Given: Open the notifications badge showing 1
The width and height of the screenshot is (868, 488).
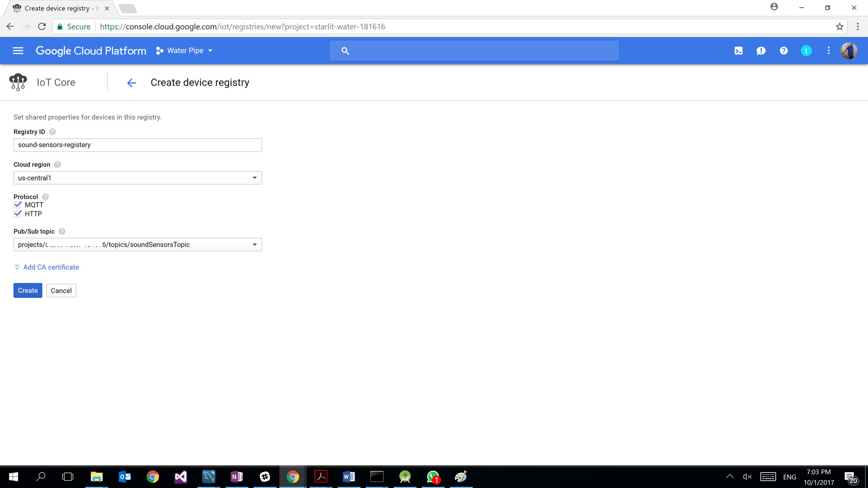Looking at the screenshot, I should [806, 51].
